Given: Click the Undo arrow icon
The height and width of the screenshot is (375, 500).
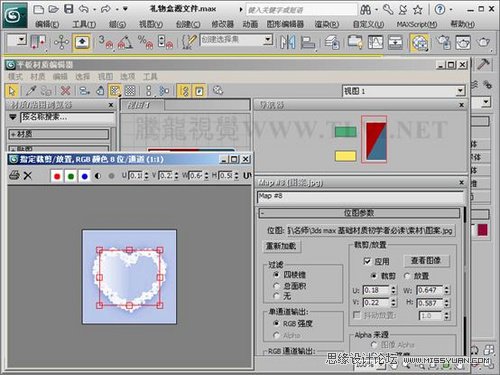Looking at the screenshot, I should tap(83, 9).
